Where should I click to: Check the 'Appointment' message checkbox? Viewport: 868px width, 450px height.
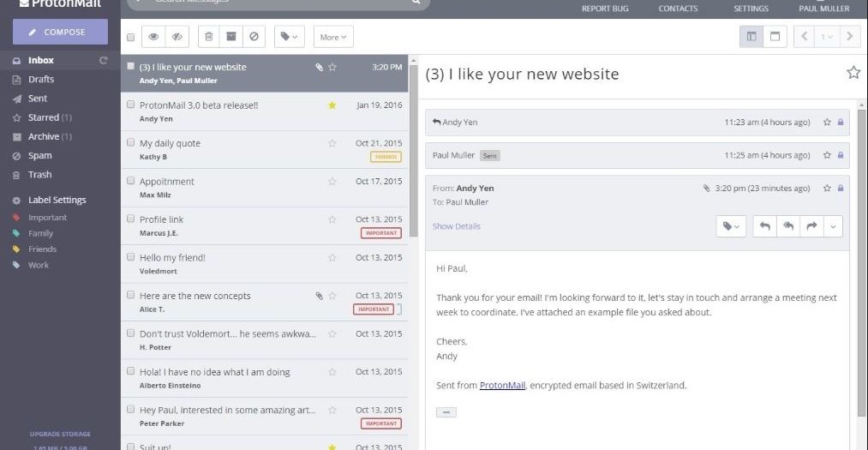[x=130, y=181]
